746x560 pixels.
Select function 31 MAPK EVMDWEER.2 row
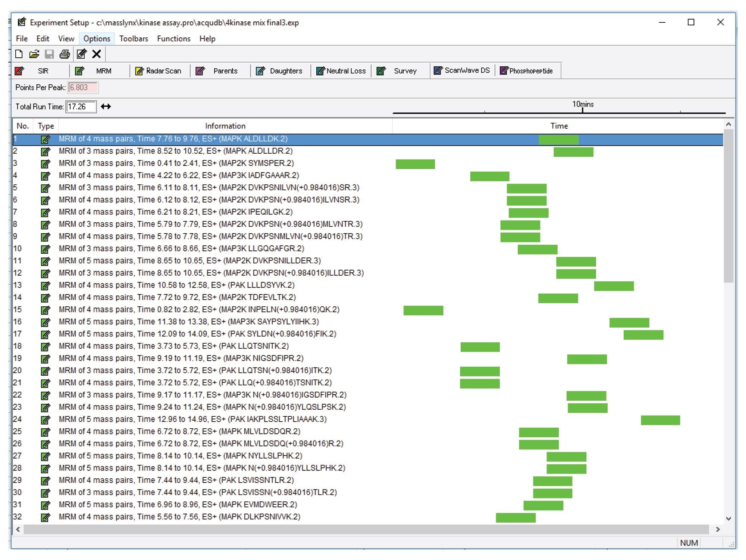pos(368,505)
